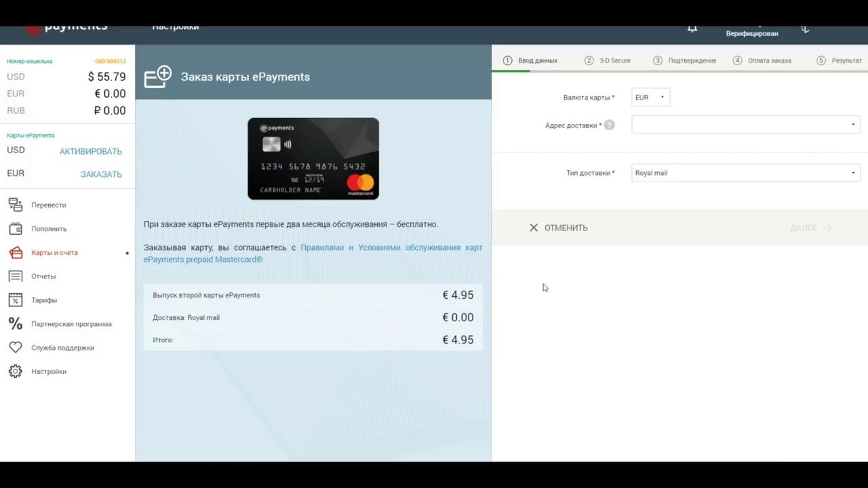This screenshot has height=488, width=868.
Task: Click the EUR balance € 0.00
Action: click(x=110, y=94)
